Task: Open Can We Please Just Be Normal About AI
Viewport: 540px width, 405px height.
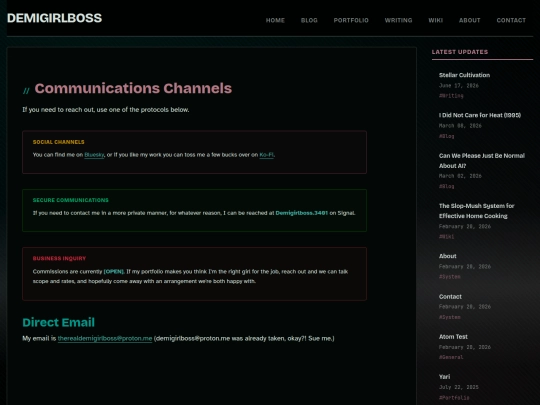Action: pos(482,161)
